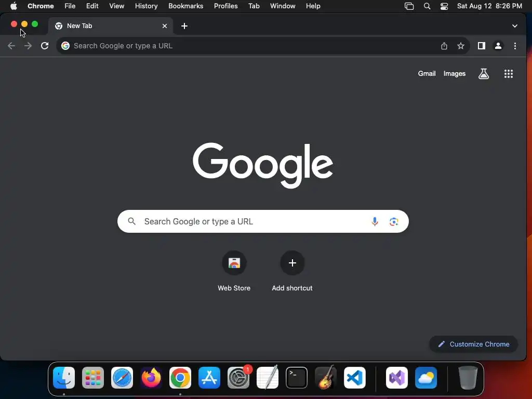Open Trash from the Dock
Viewport: 532px width, 399px height.
click(x=468, y=378)
